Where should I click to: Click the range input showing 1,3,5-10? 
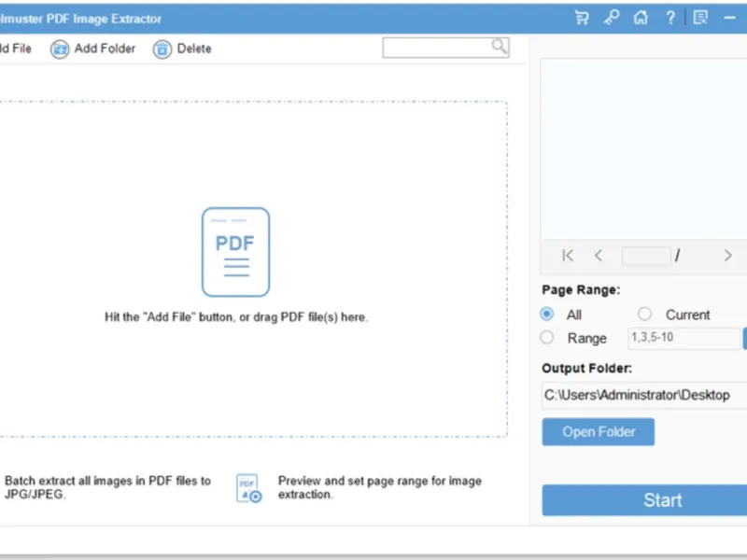[x=684, y=338]
